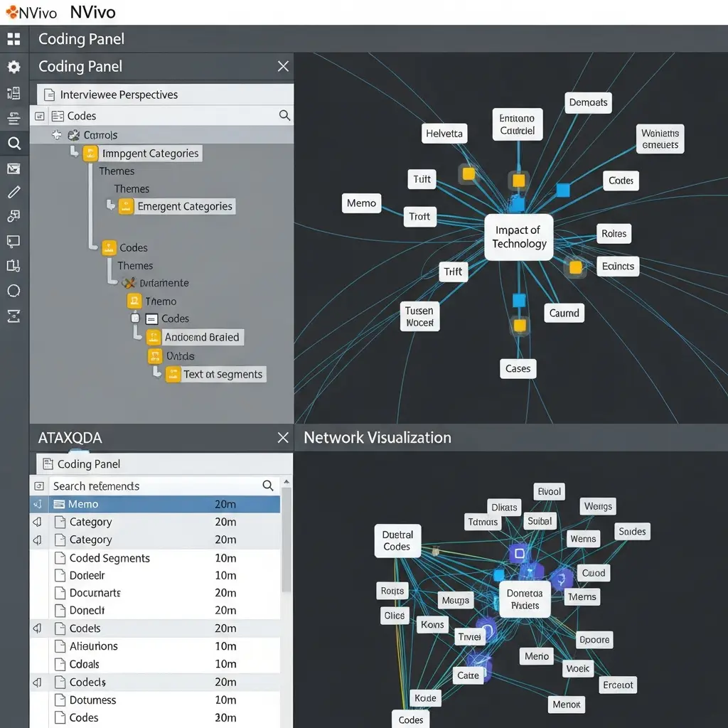Click the yellow icon of Emergent Categories
The height and width of the screenshot is (728, 728).
point(126,206)
